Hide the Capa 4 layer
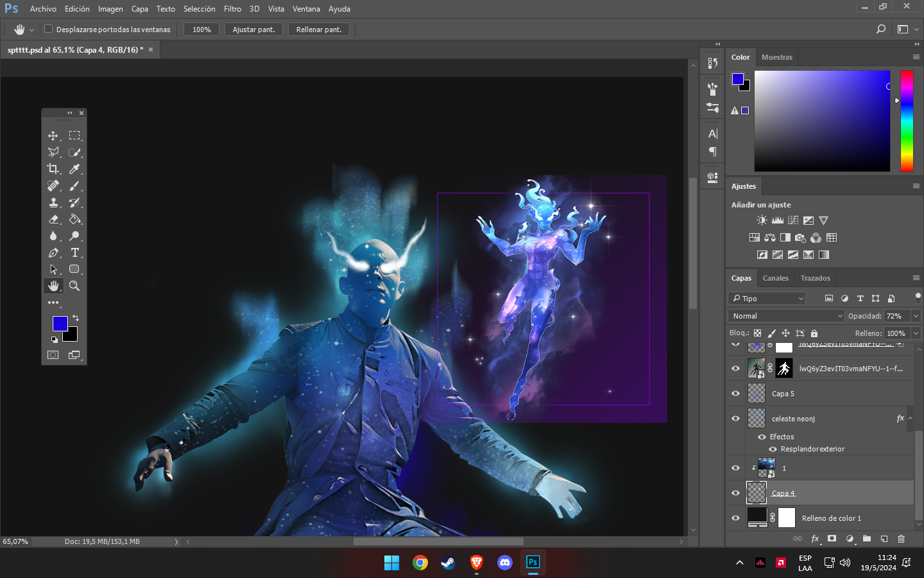 click(736, 493)
